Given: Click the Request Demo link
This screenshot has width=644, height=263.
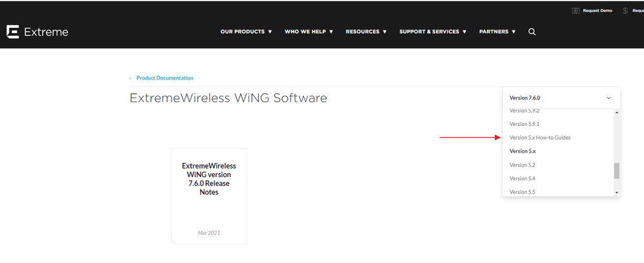Looking at the screenshot, I should click(x=597, y=11).
